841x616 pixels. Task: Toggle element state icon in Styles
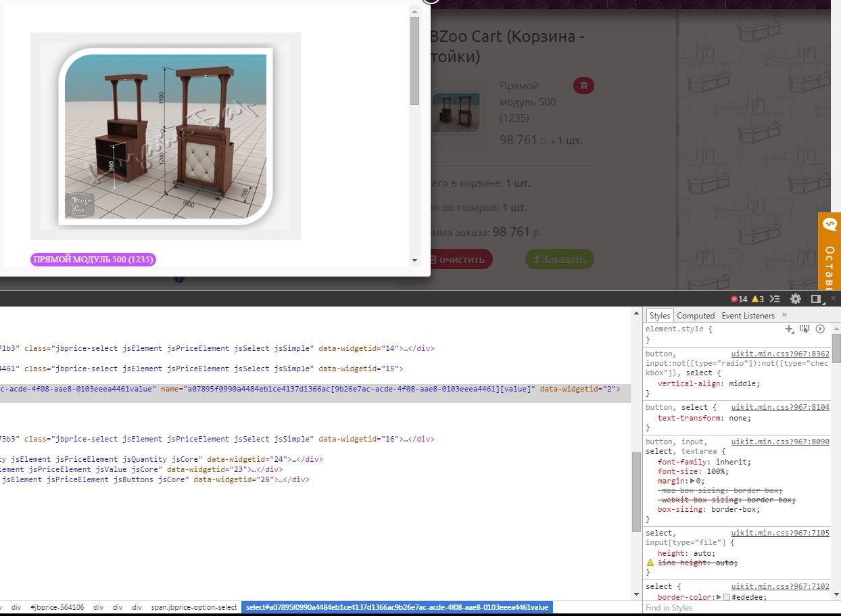coord(804,329)
